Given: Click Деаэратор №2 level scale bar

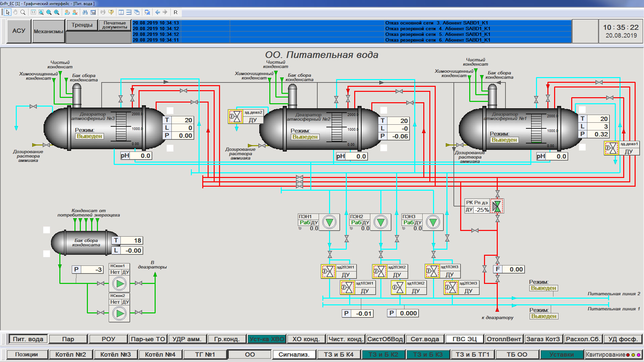Looking at the screenshot, I should [x=336, y=127].
